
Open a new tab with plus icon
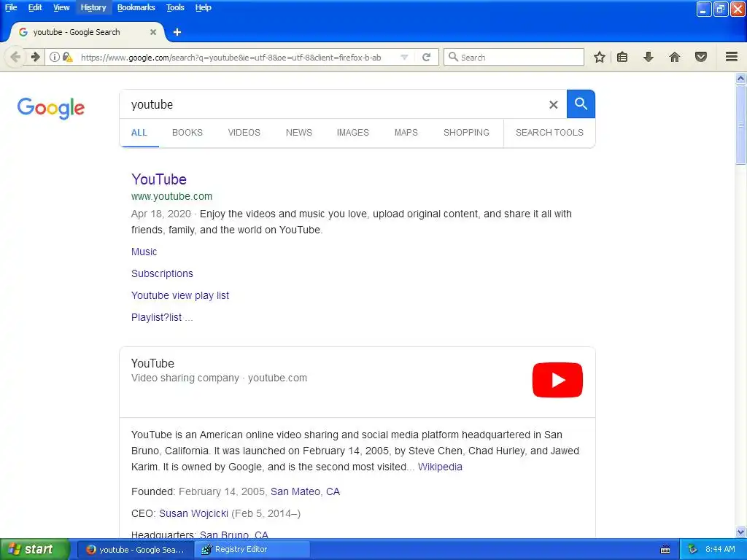pos(177,32)
